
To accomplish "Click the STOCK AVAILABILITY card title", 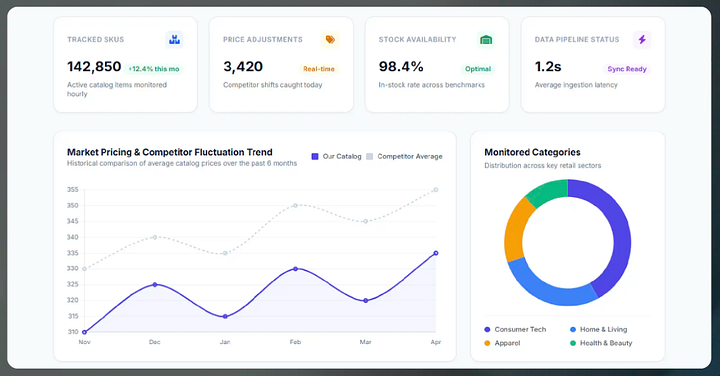I will click(x=417, y=39).
